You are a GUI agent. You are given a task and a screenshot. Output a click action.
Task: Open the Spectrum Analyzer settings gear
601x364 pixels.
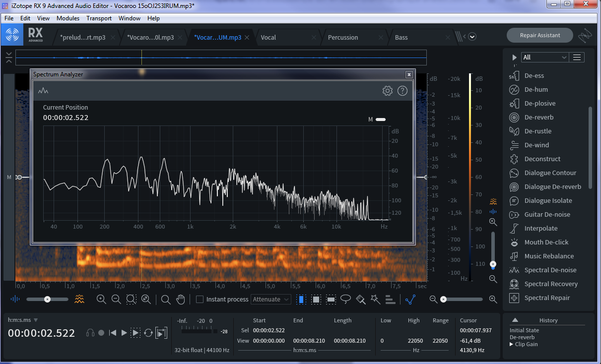pyautogui.click(x=387, y=91)
